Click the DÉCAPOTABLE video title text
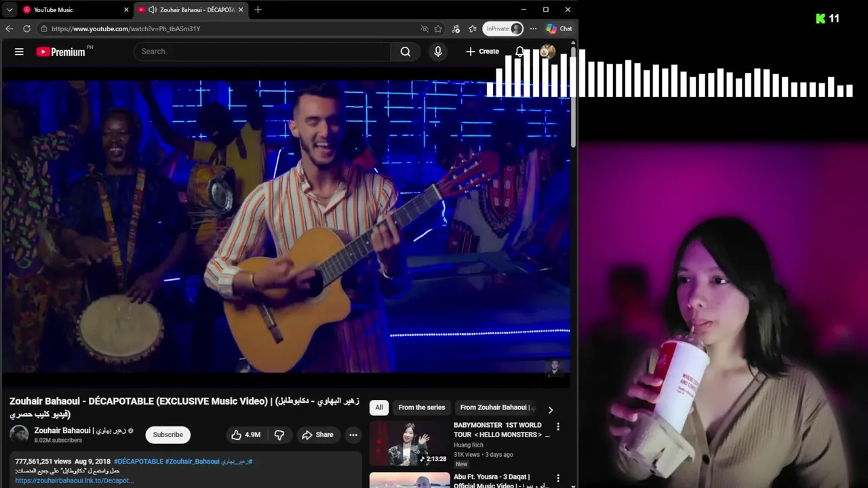 [x=184, y=407]
